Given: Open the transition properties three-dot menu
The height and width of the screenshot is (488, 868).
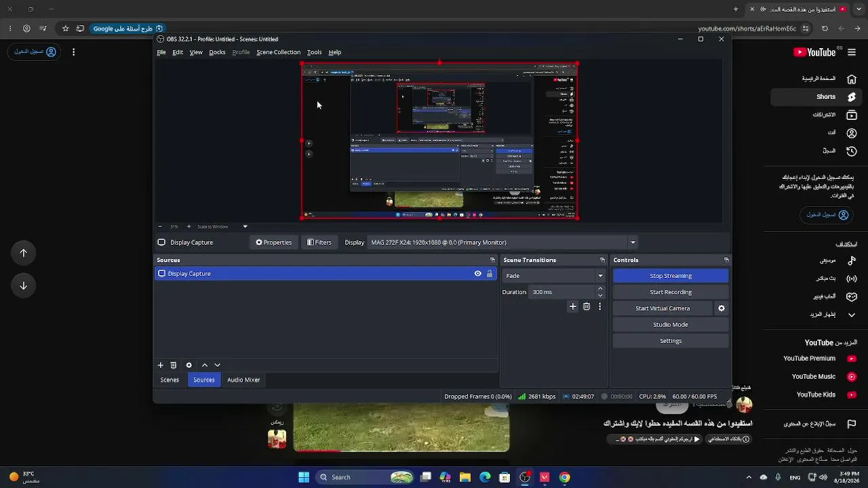Looking at the screenshot, I should (599, 307).
